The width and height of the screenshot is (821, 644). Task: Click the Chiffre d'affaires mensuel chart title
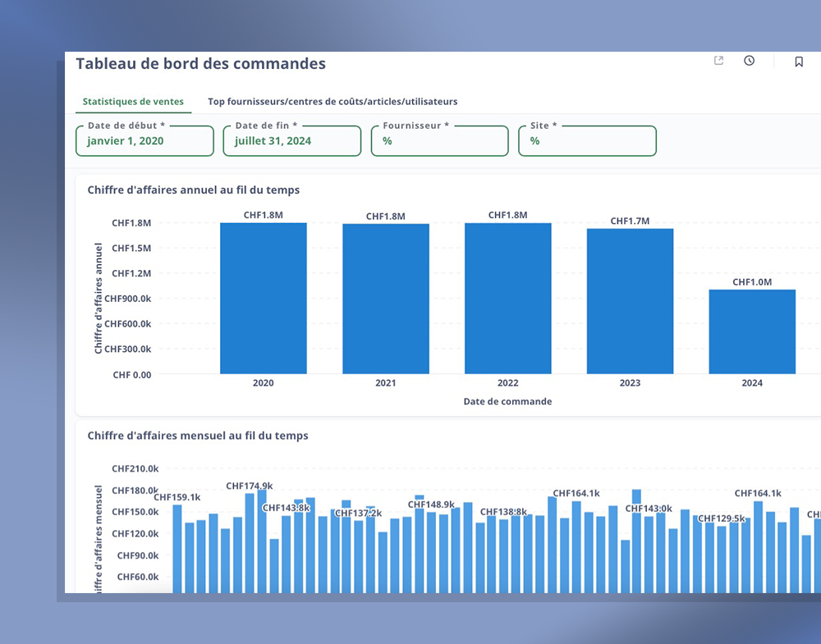click(198, 436)
